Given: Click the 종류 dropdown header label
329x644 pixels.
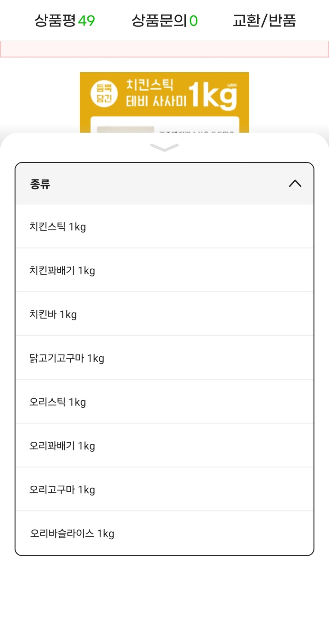Looking at the screenshot, I should click(40, 184).
